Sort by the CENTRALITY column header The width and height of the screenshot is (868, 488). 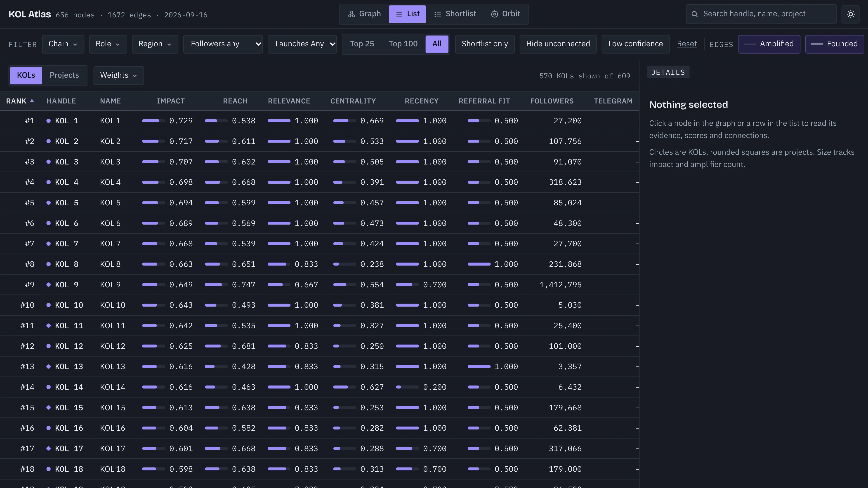353,101
